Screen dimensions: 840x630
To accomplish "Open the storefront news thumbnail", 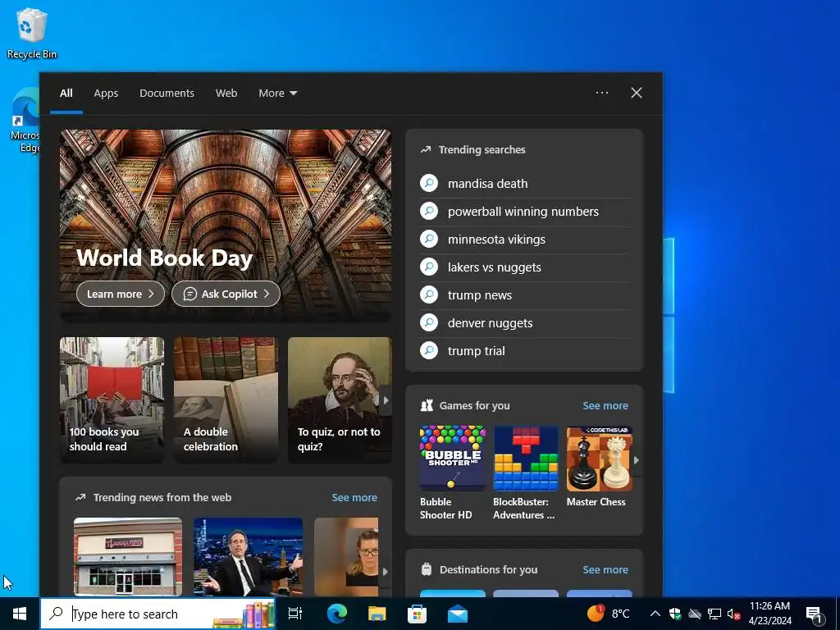I will click(x=127, y=557).
